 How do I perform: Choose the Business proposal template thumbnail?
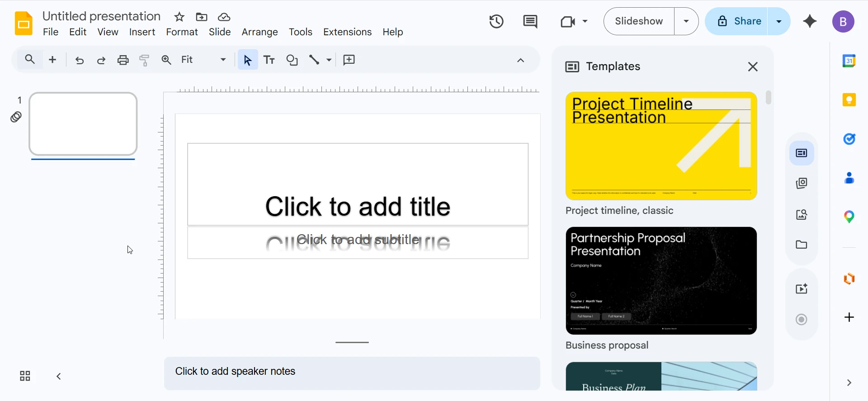(661, 281)
